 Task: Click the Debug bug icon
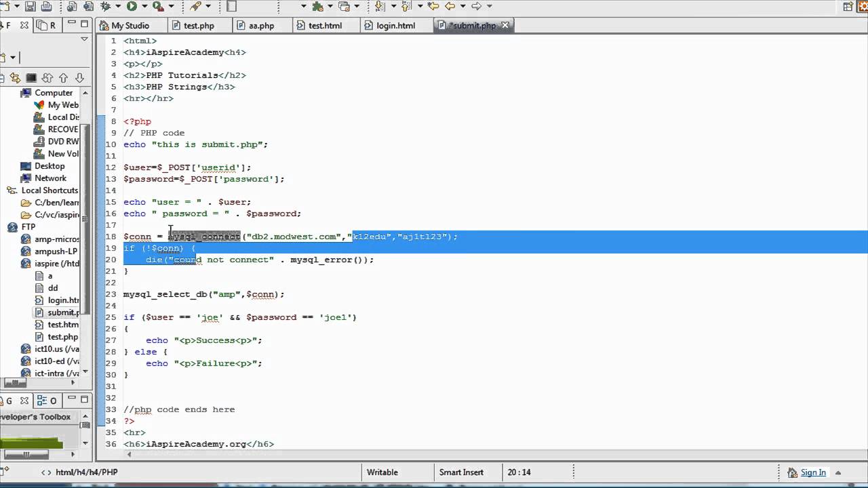106,6
